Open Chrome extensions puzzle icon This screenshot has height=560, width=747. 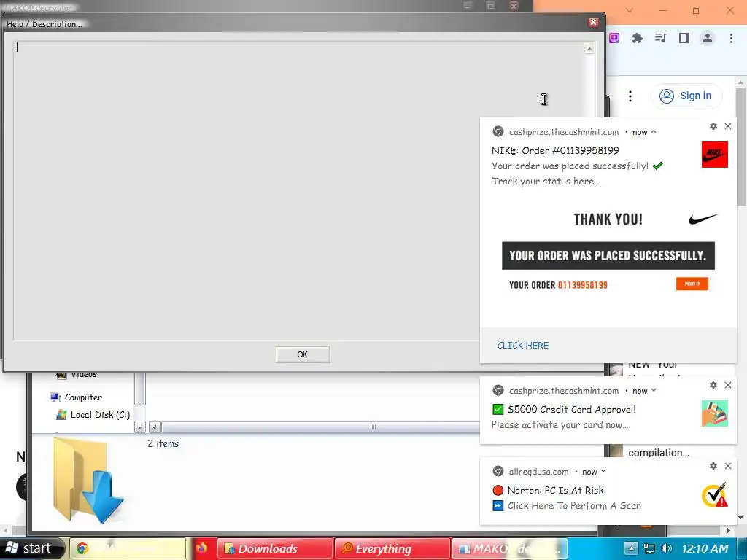click(637, 38)
